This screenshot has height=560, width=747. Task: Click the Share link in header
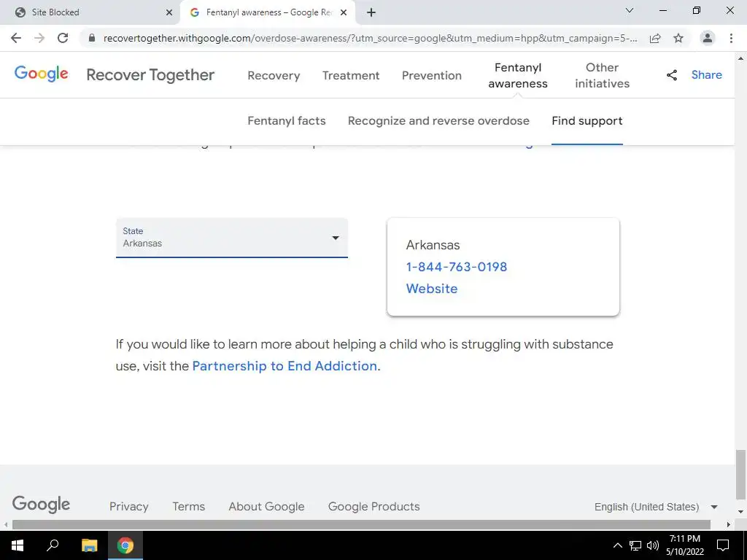[706, 75]
